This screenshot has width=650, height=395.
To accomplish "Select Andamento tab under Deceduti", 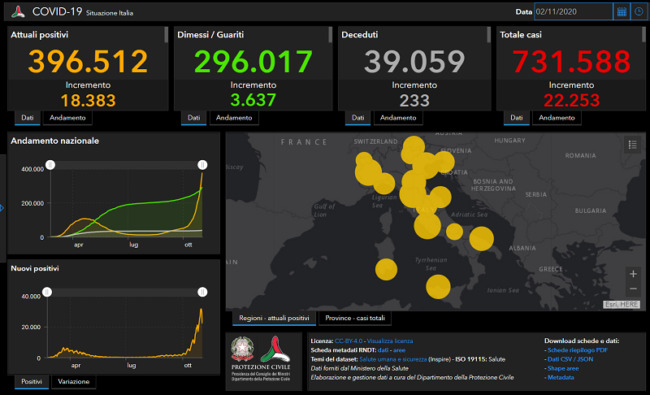I will point(398,118).
